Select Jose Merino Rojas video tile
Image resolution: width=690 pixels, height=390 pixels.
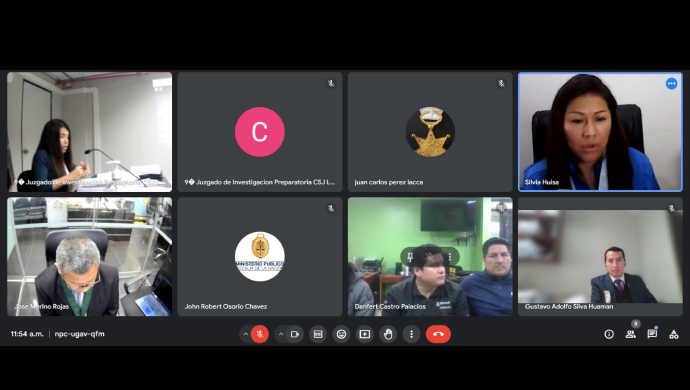tap(89, 257)
